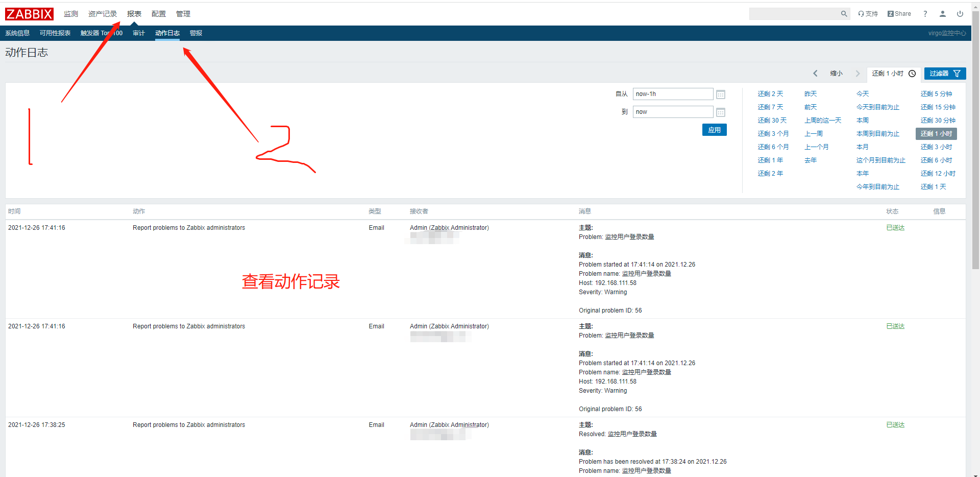Switch to the 审计 tab
Viewport: 980px width, 477px height.
[x=138, y=33]
